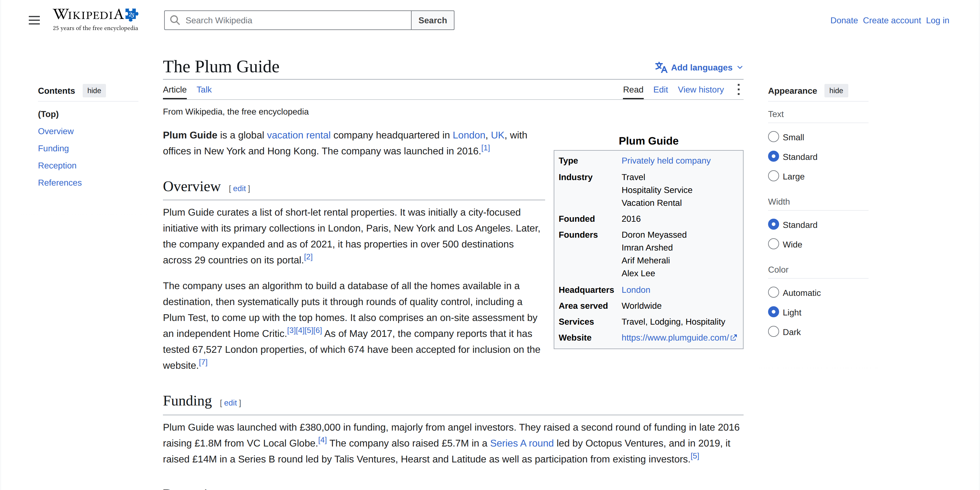Viewport: 980px width, 490px height.
Task: Select the Read tab
Action: click(633, 90)
